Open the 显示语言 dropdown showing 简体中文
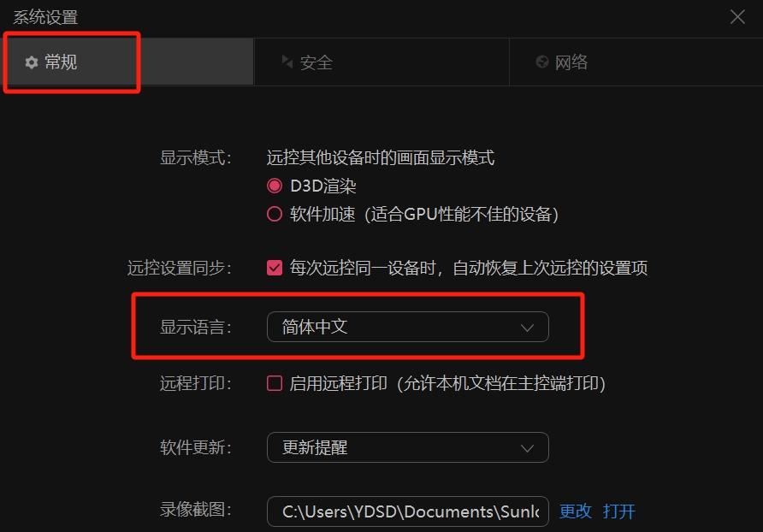The width and height of the screenshot is (763, 532). (x=408, y=327)
